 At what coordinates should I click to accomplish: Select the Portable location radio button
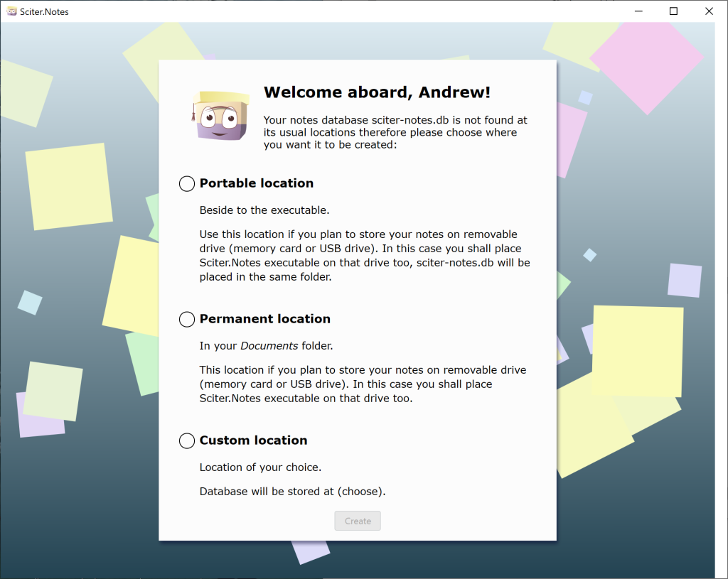(187, 184)
